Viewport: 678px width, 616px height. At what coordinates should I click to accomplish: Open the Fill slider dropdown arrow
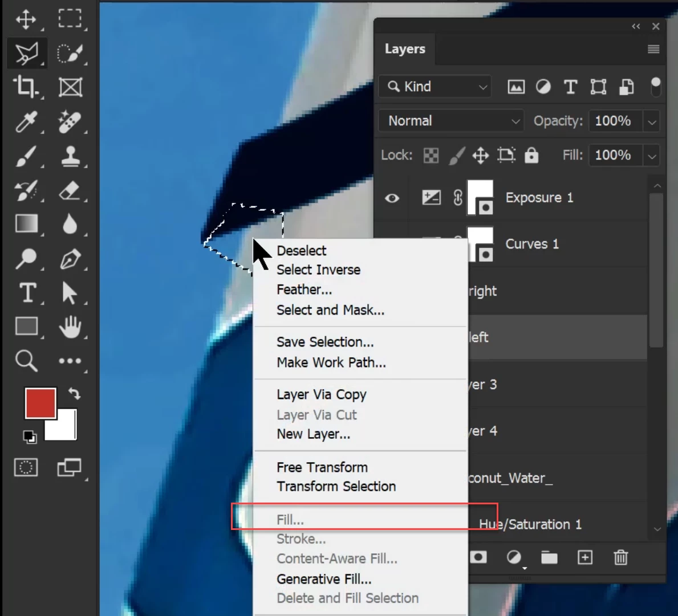coord(652,156)
